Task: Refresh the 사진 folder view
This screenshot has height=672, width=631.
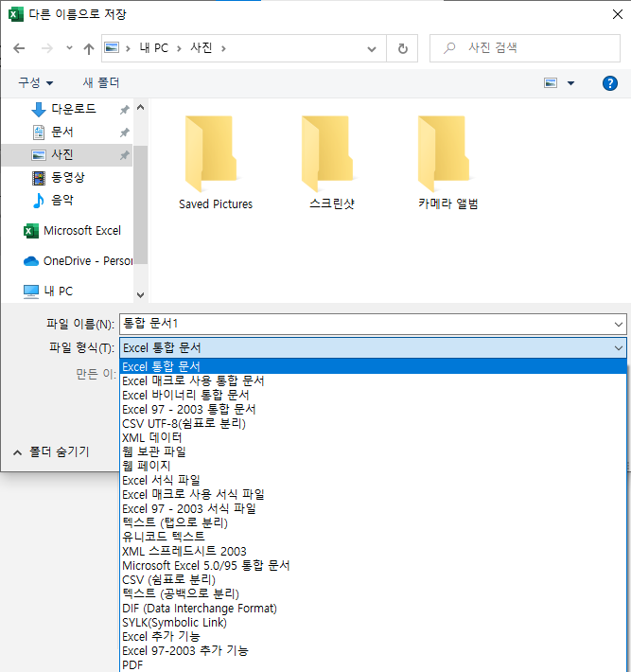Action: coord(402,48)
